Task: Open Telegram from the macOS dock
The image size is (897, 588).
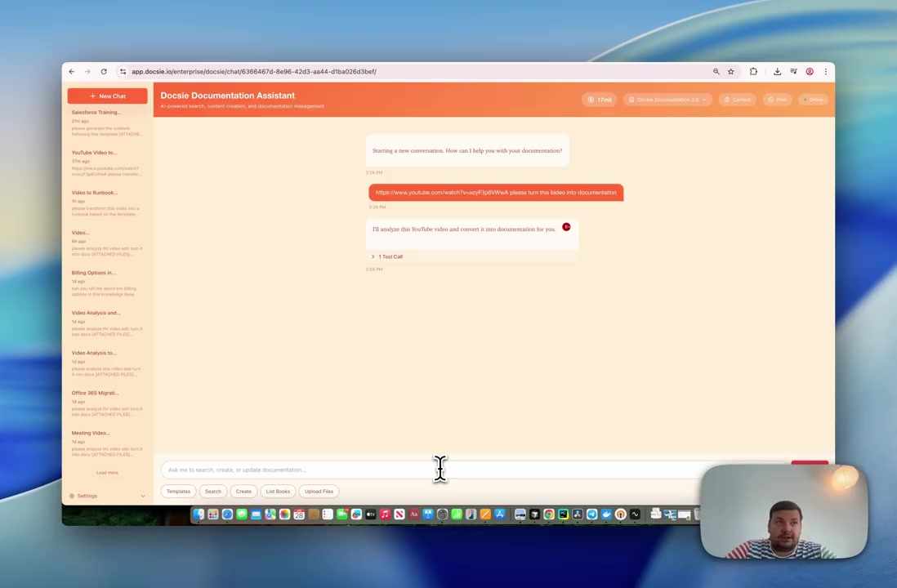Action: pos(591,514)
